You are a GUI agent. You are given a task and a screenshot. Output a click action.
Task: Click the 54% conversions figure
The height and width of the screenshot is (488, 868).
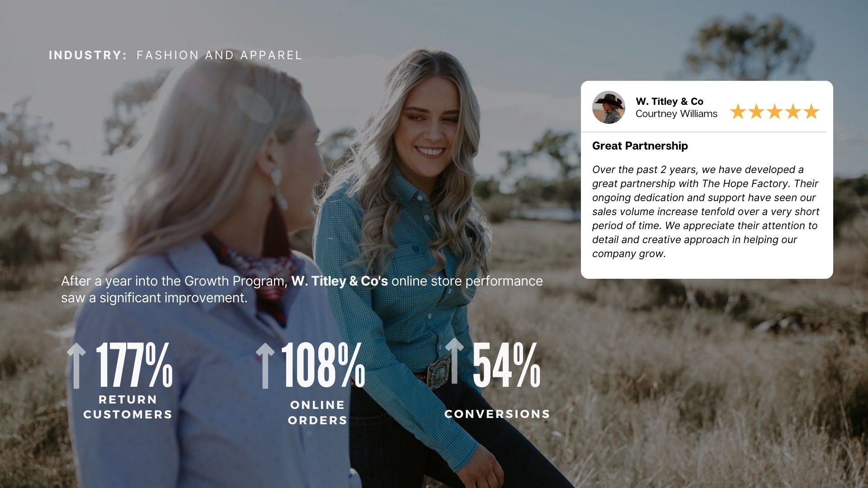pos(507,365)
